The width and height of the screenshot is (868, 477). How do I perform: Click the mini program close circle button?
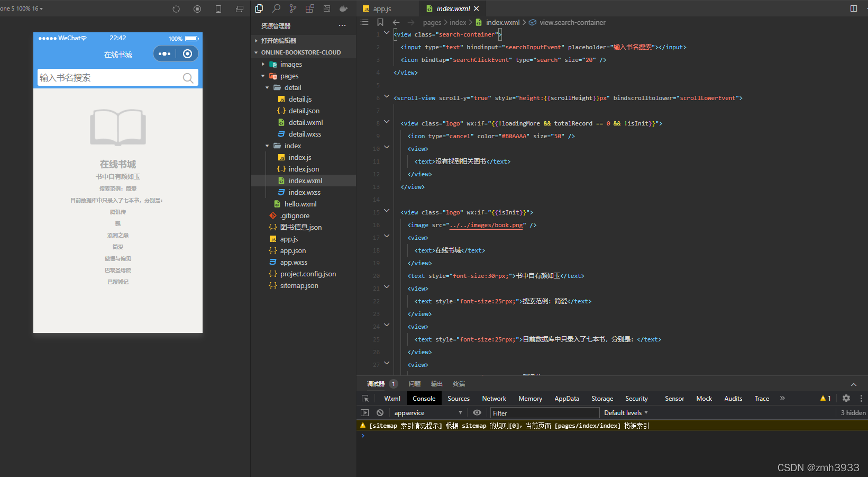coord(187,54)
